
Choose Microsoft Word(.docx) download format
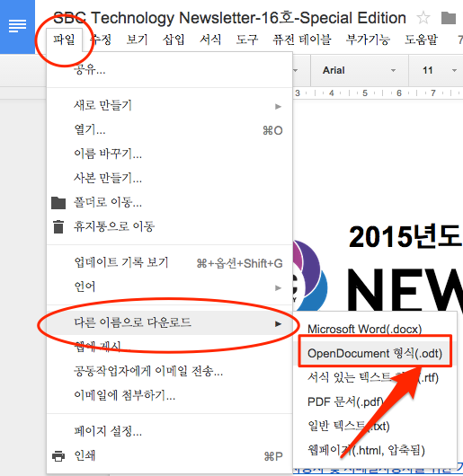coord(365,329)
